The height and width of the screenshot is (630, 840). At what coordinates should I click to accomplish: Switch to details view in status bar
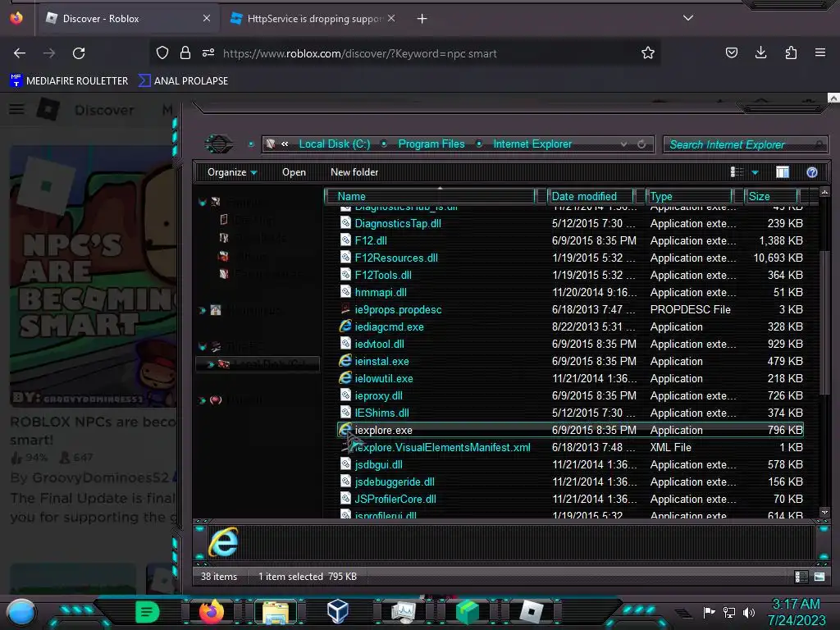[801, 577]
